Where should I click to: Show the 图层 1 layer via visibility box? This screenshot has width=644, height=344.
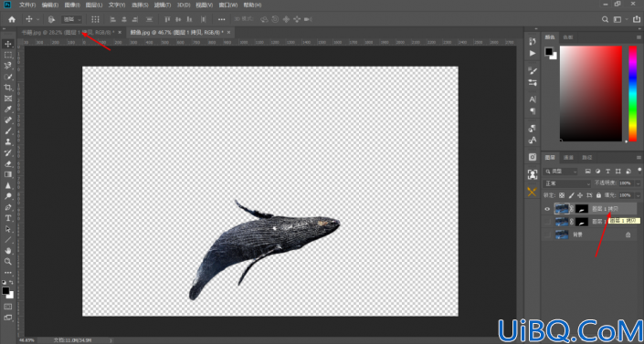click(547, 222)
